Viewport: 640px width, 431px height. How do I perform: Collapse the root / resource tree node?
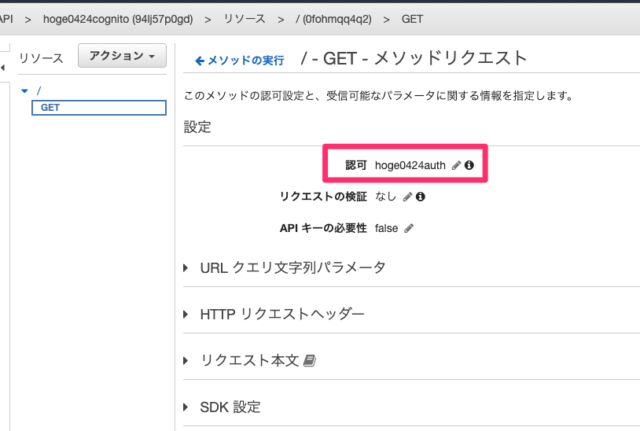(x=24, y=91)
